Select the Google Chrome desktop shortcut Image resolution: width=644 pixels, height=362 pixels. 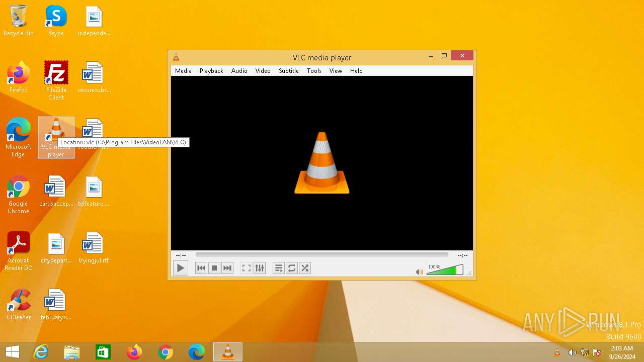[x=19, y=195]
